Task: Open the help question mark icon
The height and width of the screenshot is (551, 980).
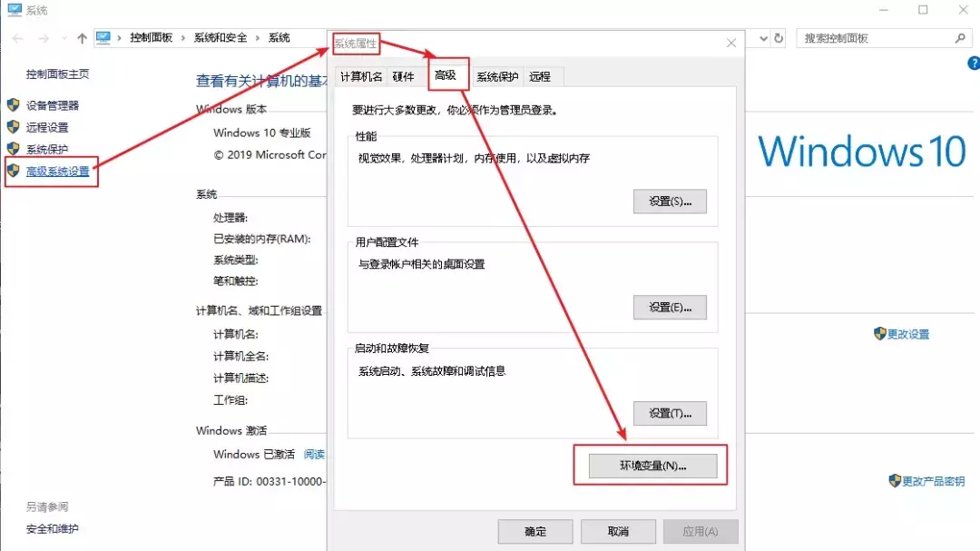Action: (974, 64)
